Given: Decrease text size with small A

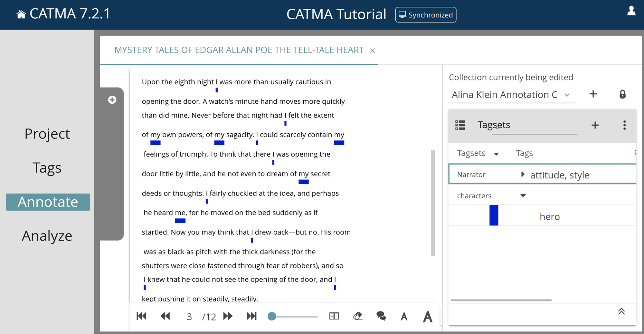Looking at the screenshot, I should coord(404,317).
